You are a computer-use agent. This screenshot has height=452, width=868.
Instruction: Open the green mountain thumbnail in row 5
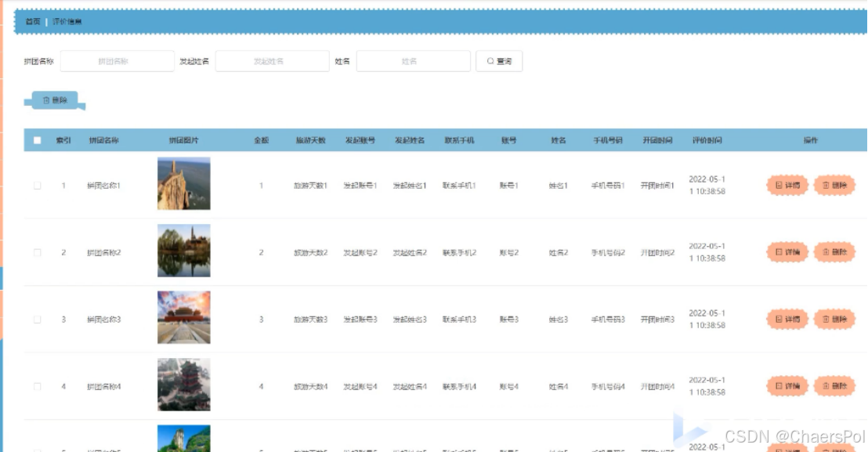coord(184,438)
